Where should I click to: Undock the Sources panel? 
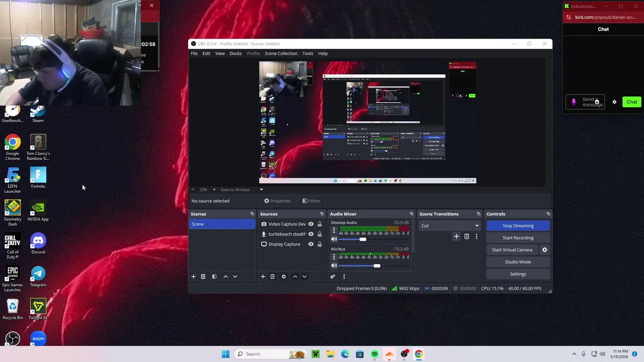(x=321, y=214)
